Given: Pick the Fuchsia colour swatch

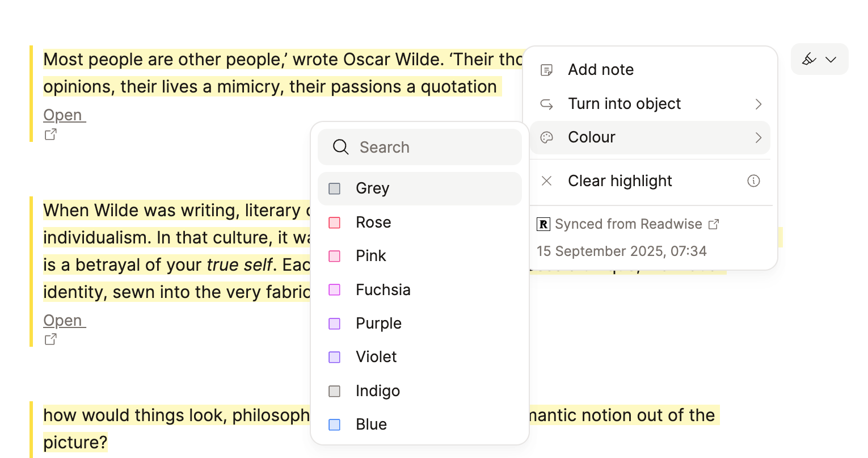Looking at the screenshot, I should pyautogui.click(x=335, y=290).
